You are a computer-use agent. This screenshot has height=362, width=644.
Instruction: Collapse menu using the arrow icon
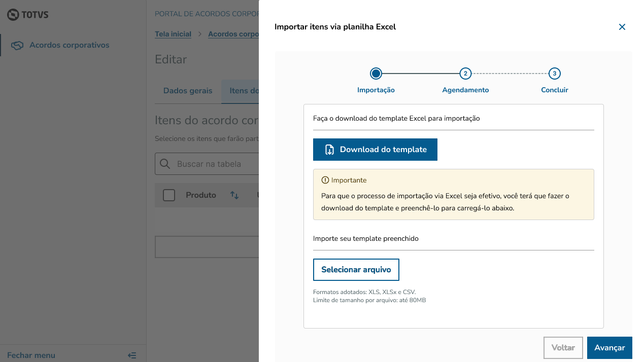click(x=132, y=355)
